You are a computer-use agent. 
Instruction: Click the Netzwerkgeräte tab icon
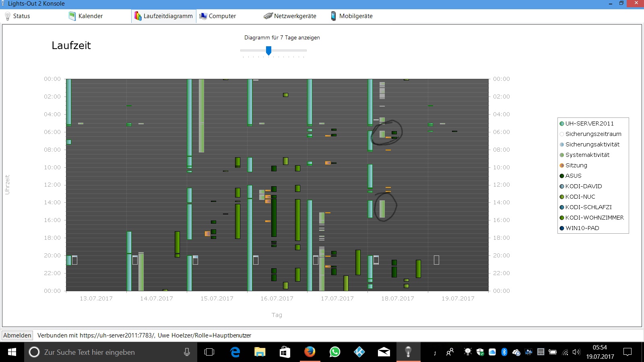coord(268,16)
